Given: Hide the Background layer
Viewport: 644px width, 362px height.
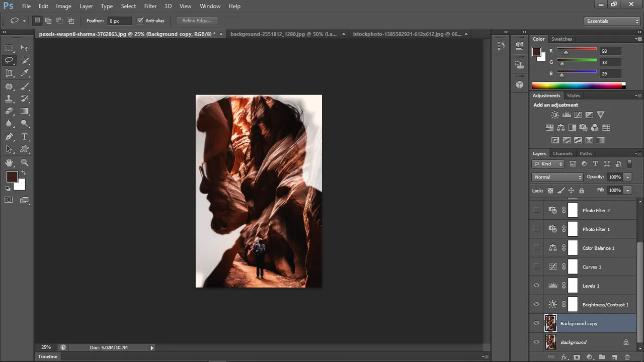Looking at the screenshot, I should tap(536, 342).
